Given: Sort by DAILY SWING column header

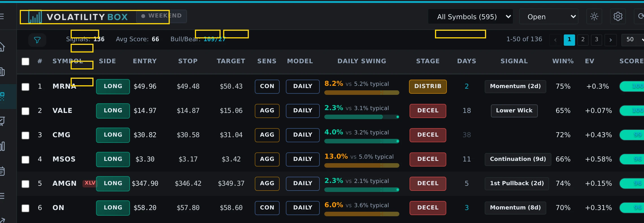Looking at the screenshot, I should [362, 61].
